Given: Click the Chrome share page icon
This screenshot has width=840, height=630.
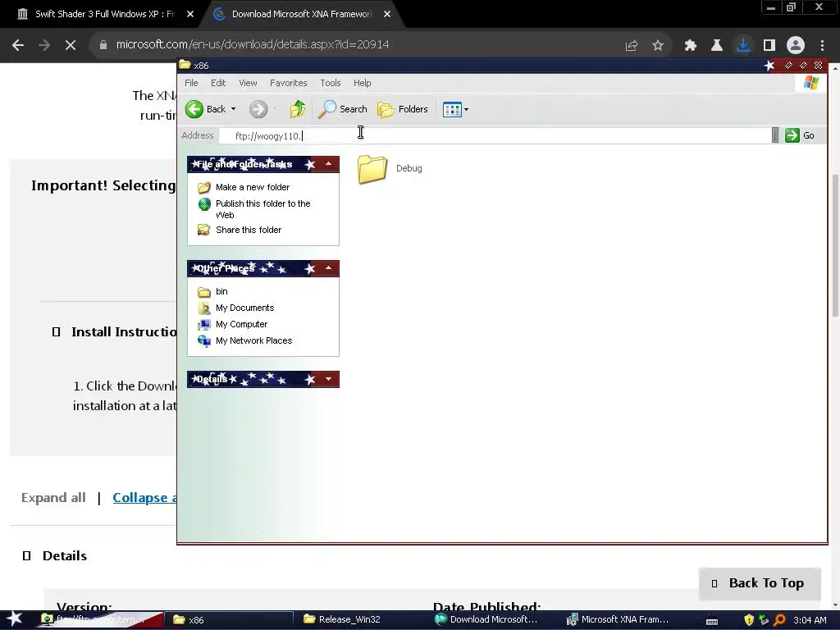Looking at the screenshot, I should tap(632, 46).
